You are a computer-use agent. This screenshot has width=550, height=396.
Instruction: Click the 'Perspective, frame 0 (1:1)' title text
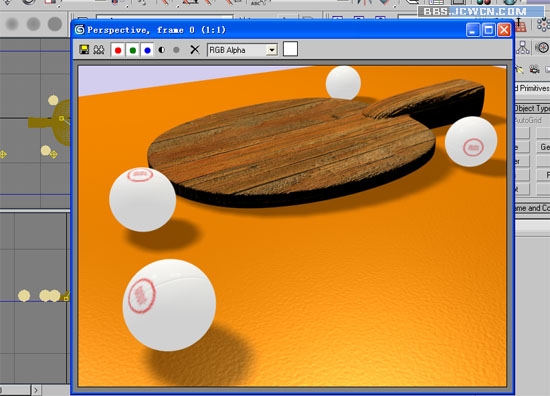[156, 30]
